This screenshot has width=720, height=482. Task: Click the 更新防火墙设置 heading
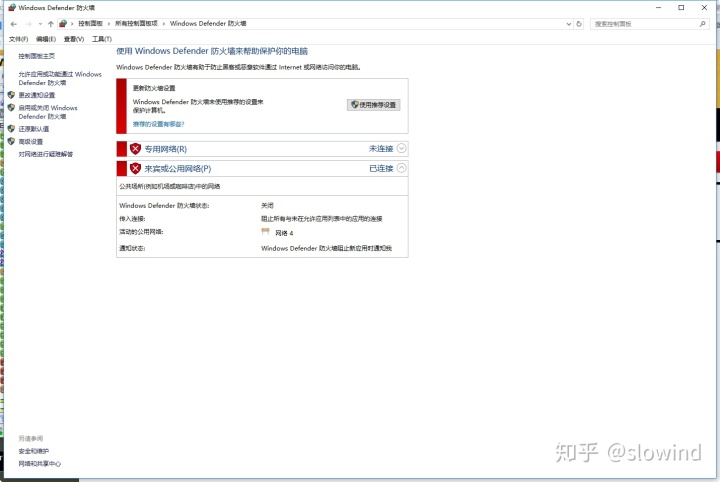154,88
